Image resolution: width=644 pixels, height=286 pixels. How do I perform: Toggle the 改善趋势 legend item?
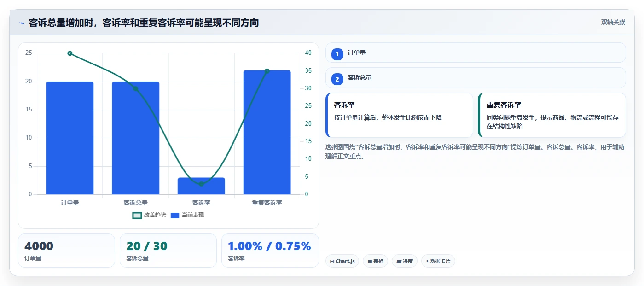click(x=149, y=215)
